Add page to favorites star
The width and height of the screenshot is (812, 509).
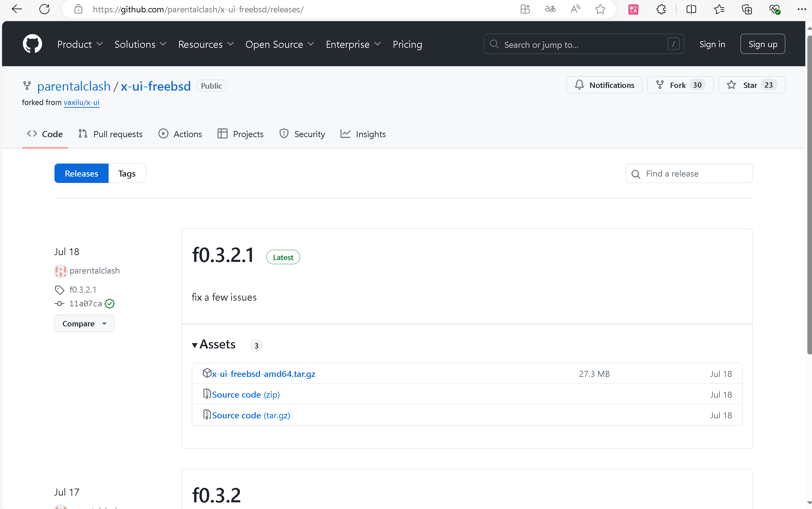coord(600,9)
